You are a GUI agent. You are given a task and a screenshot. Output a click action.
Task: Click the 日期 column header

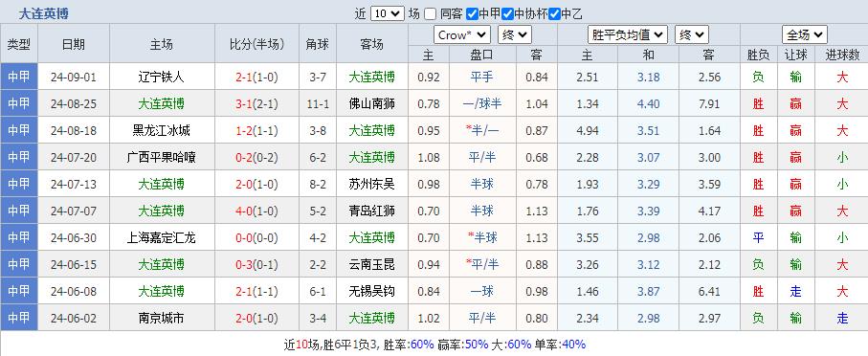click(73, 44)
